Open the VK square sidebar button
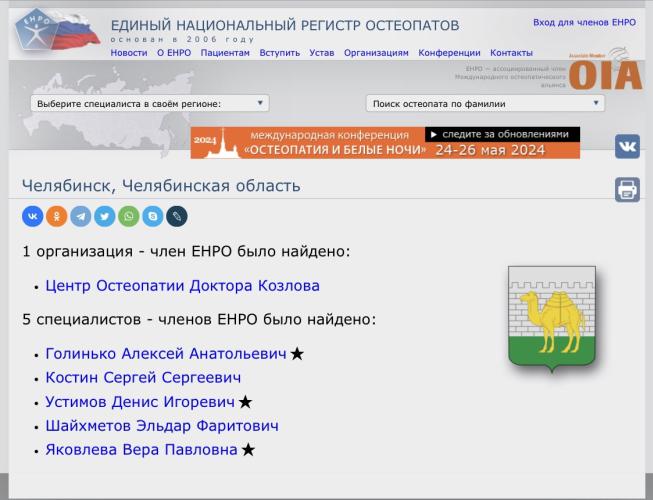This screenshot has height=500, width=653. pos(627,147)
